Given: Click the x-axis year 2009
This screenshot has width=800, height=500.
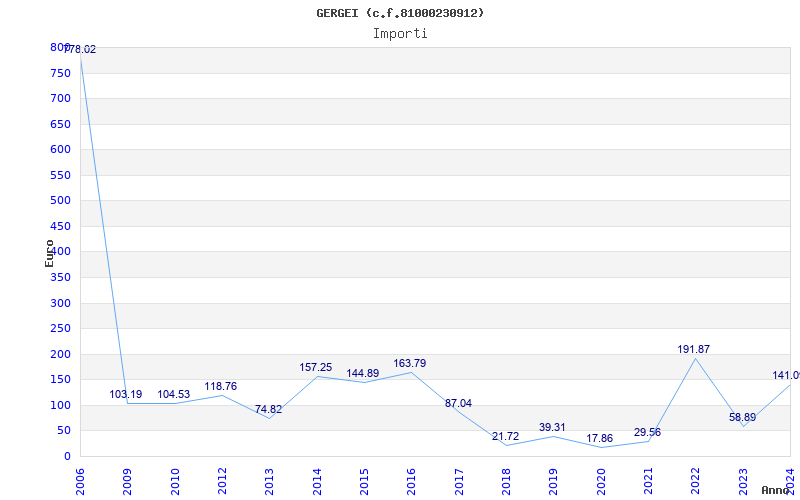Looking at the screenshot, I should click(x=128, y=481).
